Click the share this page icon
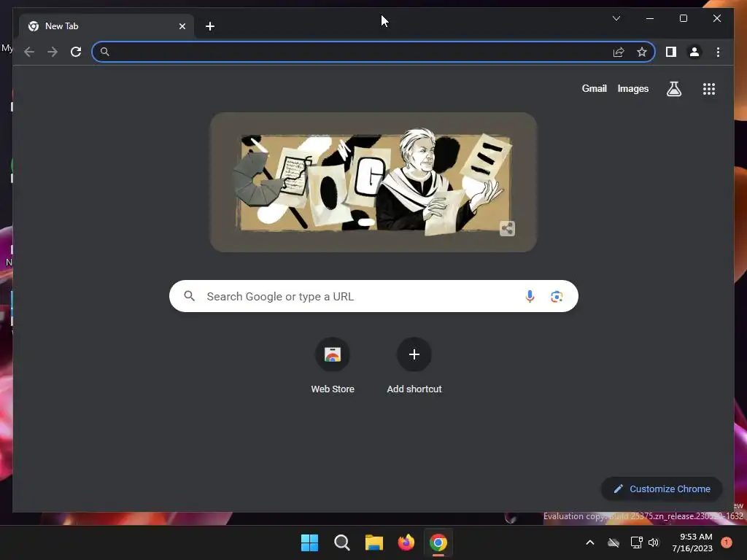 coord(619,52)
